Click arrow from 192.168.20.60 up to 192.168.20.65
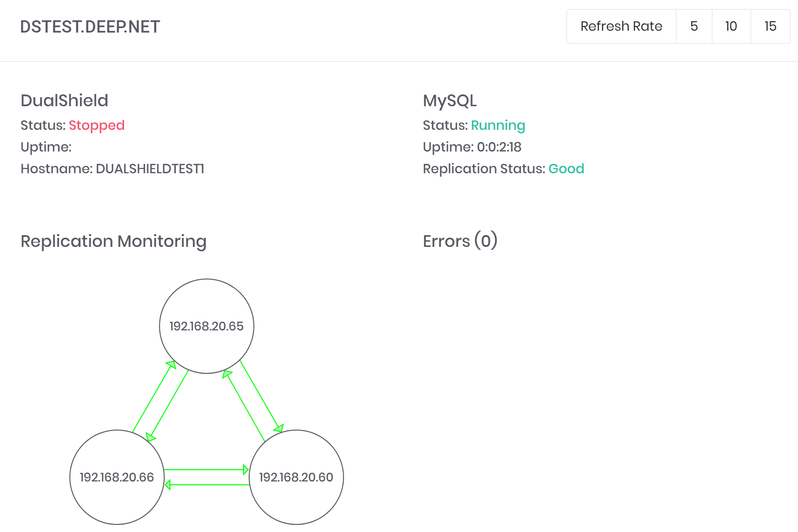This screenshot has height=532, width=798. point(244,407)
